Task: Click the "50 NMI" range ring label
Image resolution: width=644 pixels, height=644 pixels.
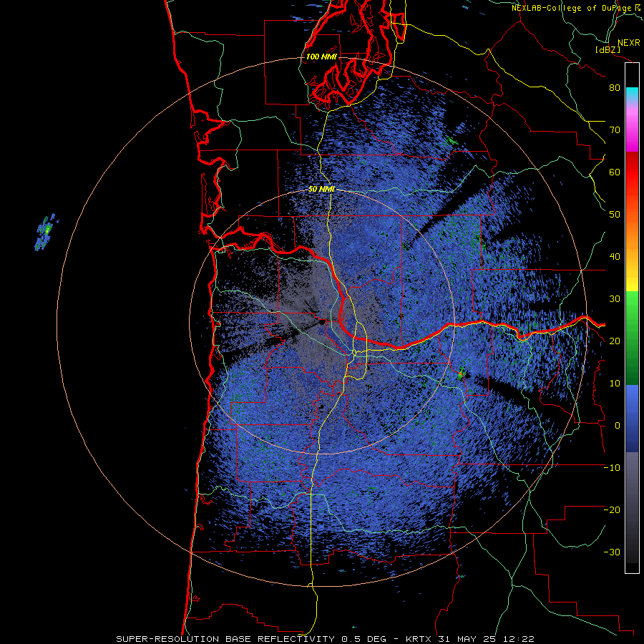Action: pyautogui.click(x=321, y=190)
